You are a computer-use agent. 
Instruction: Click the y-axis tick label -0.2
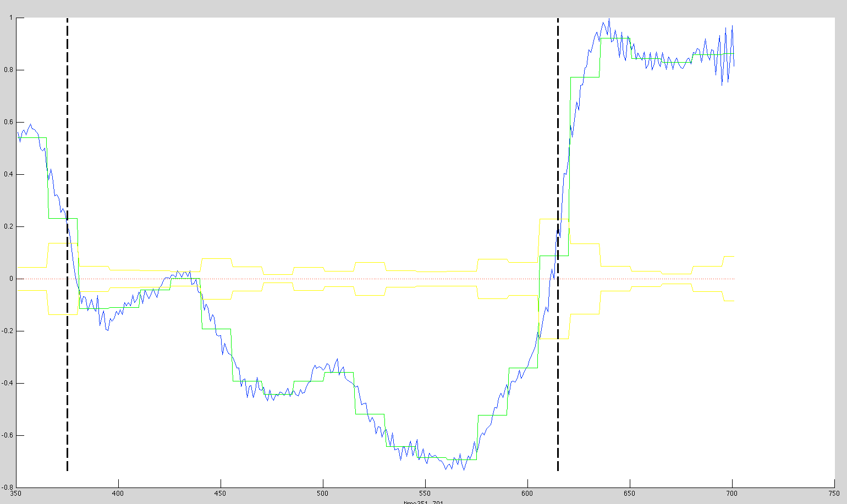point(8,331)
